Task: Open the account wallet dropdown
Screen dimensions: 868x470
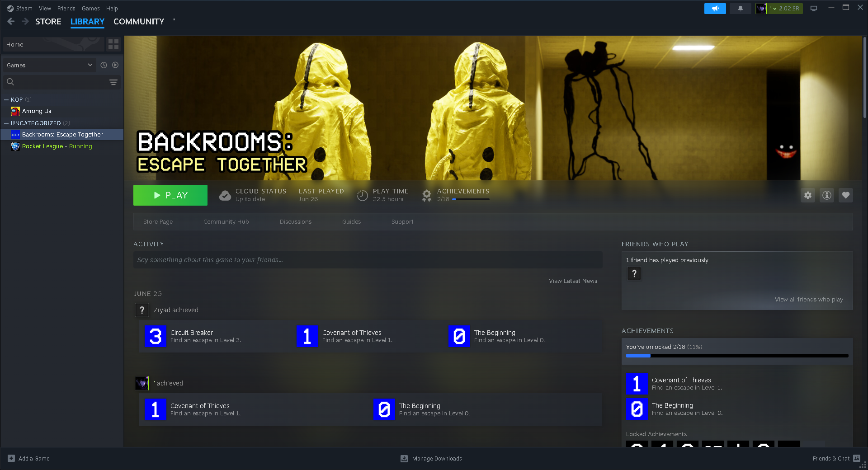Action: click(785, 9)
